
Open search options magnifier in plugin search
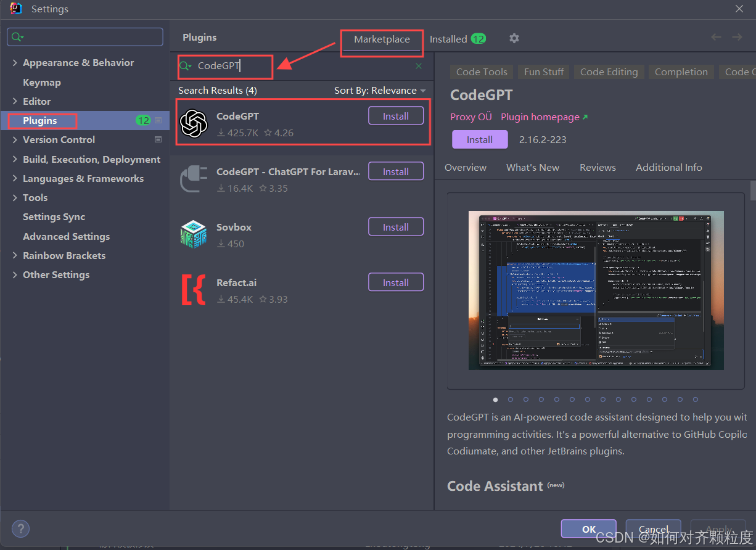tap(186, 66)
